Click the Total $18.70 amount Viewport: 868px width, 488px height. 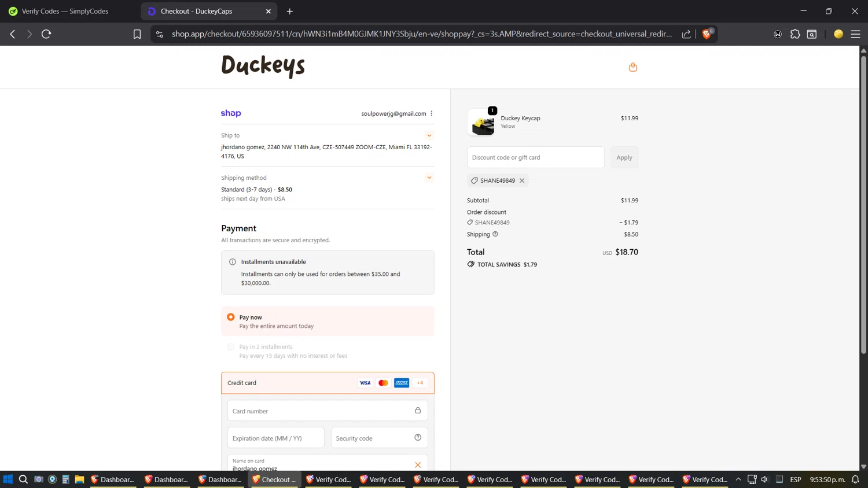pyautogui.click(x=627, y=252)
